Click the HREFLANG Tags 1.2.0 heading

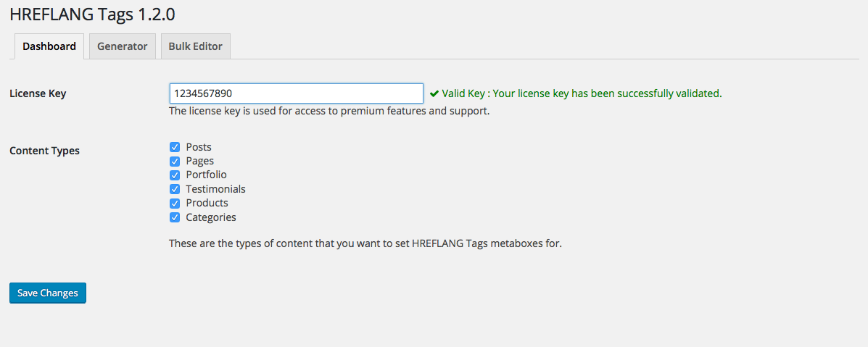point(92,14)
